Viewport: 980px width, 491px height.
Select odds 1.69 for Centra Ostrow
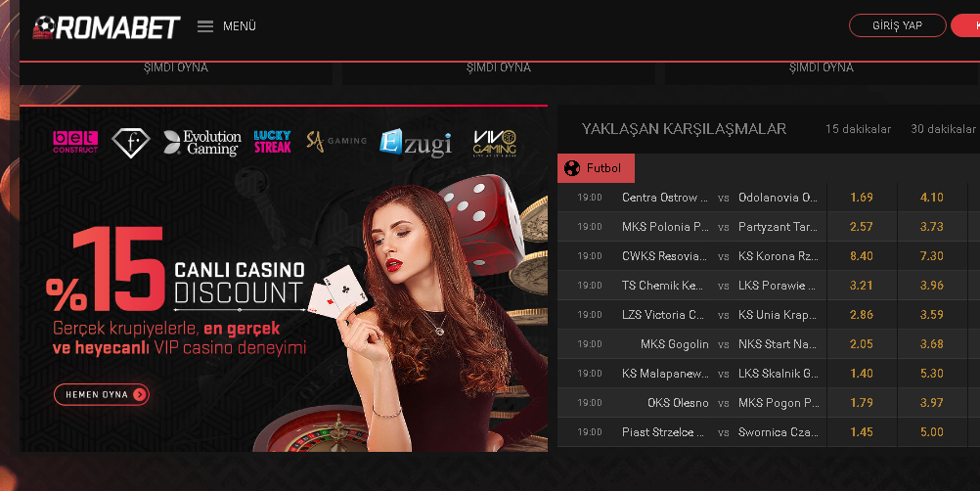(862, 198)
